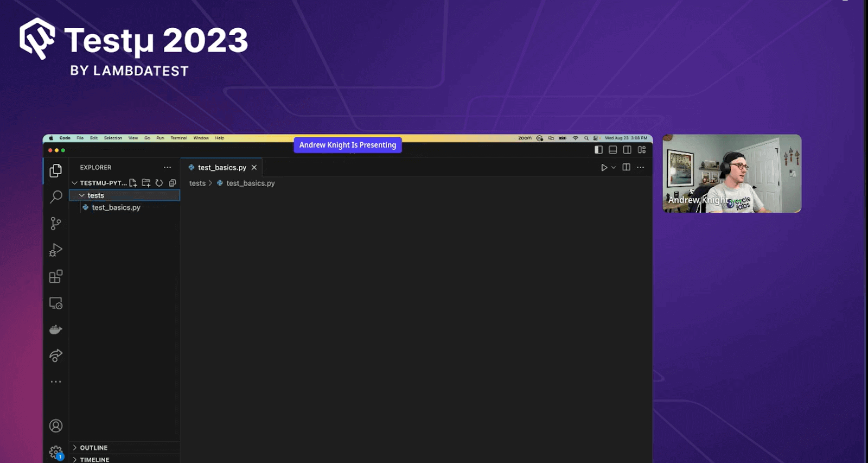The height and width of the screenshot is (463, 868).
Task: Collapse the TESTMU-PYT project root
Action: pos(74,183)
